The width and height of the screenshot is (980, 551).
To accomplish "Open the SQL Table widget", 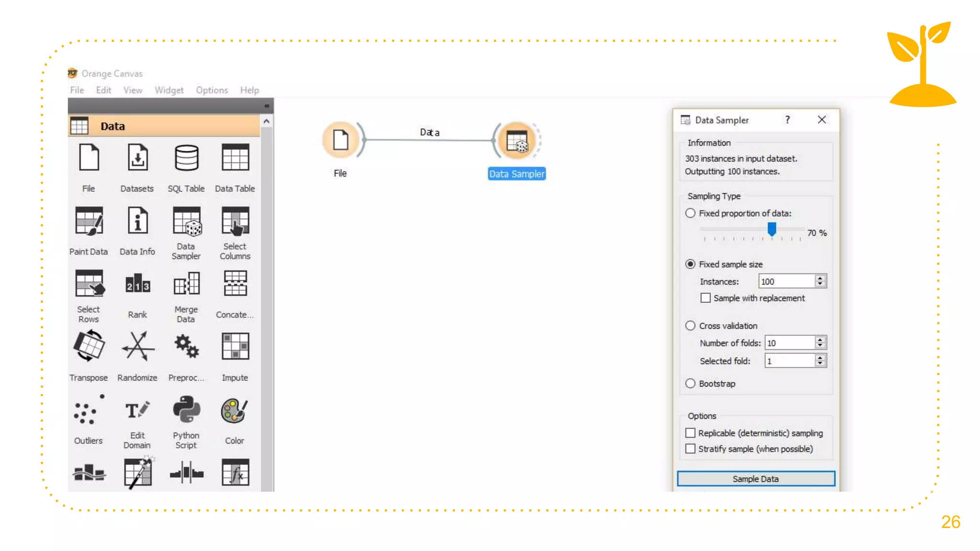I will pos(186,158).
